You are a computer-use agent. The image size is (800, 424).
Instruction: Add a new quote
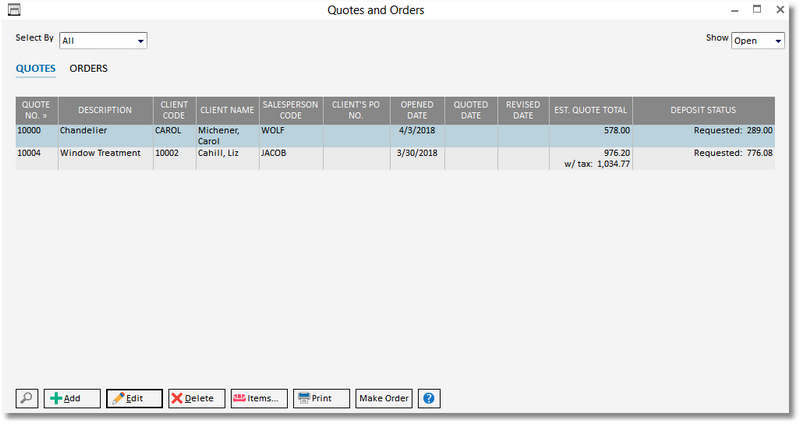[72, 398]
